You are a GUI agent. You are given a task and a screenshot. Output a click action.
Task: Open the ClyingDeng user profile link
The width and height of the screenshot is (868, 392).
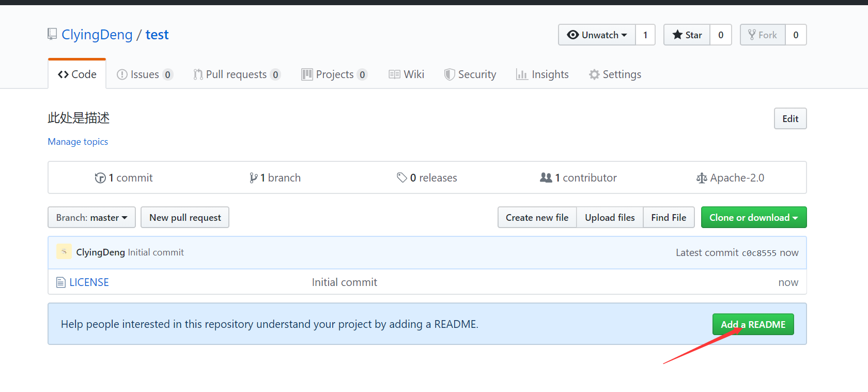pyautogui.click(x=97, y=35)
